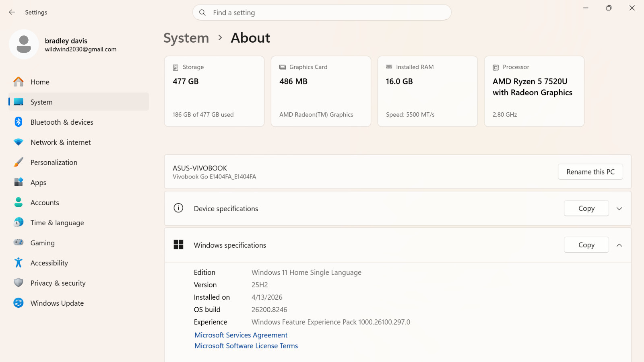
Task: Click the Accounts person icon
Action: [19, 202]
